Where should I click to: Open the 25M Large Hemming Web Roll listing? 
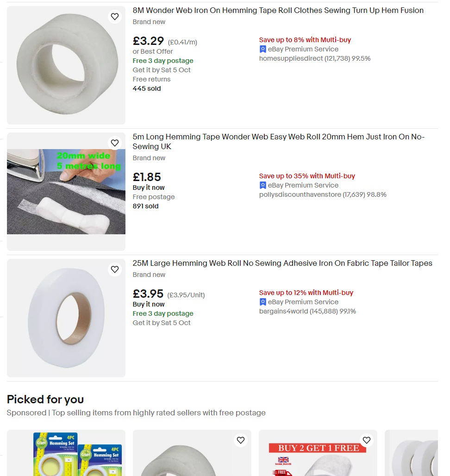[x=282, y=263]
